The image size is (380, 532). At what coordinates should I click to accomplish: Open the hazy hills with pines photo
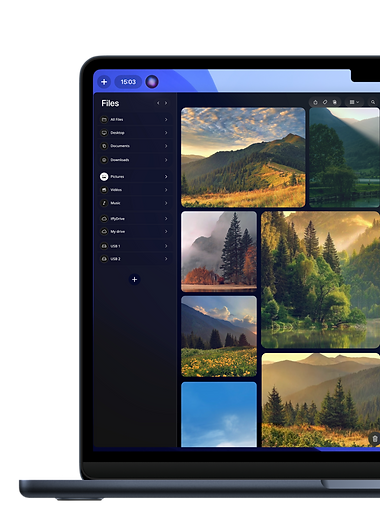321,400
